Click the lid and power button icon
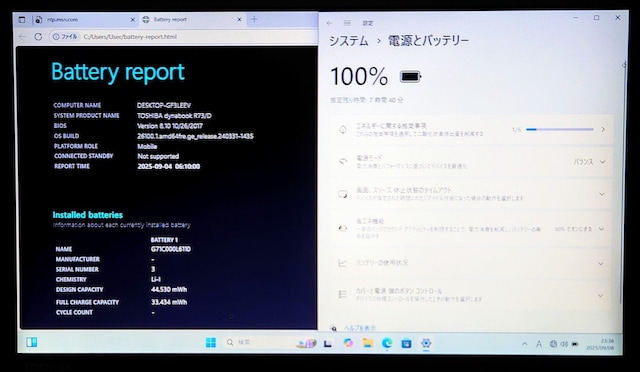This screenshot has width=640, height=372. click(x=342, y=294)
